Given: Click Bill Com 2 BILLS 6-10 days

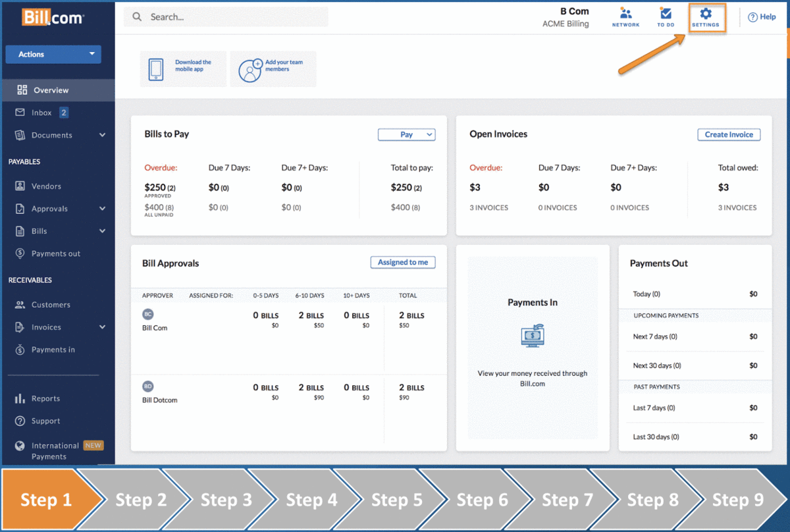Looking at the screenshot, I should 311,315.
